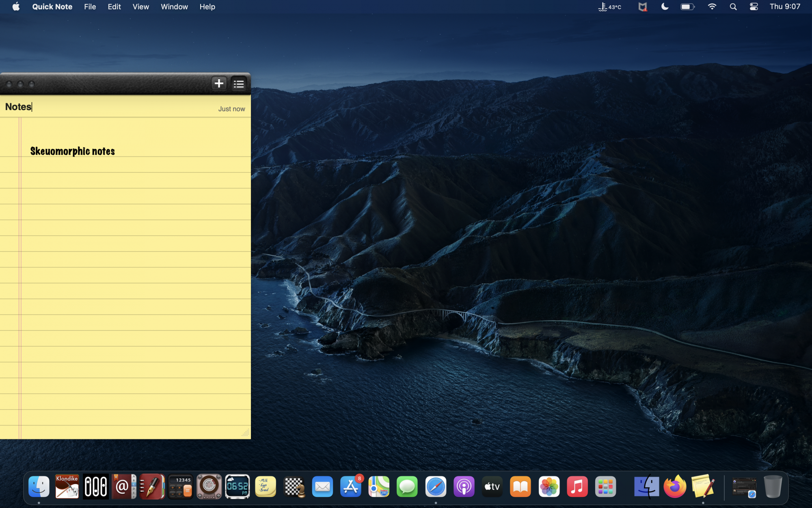Open the red address book app in dock
This screenshot has height=508, width=812.
(124, 486)
